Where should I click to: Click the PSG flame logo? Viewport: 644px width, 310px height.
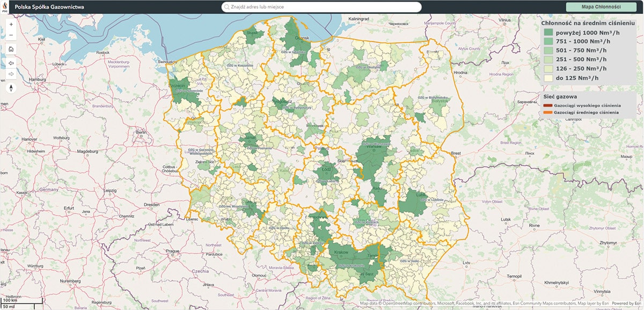[x=5, y=7]
